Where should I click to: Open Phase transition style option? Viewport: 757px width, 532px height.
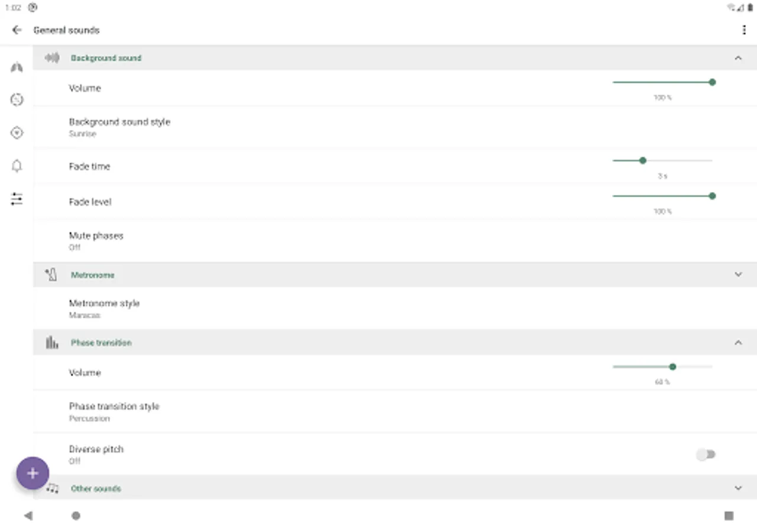(395, 411)
